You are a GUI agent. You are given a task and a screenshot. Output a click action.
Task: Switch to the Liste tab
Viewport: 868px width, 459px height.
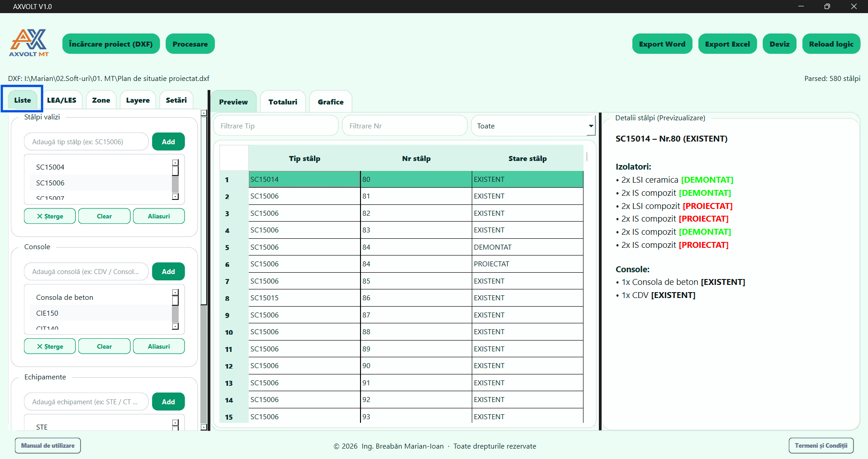coord(23,100)
